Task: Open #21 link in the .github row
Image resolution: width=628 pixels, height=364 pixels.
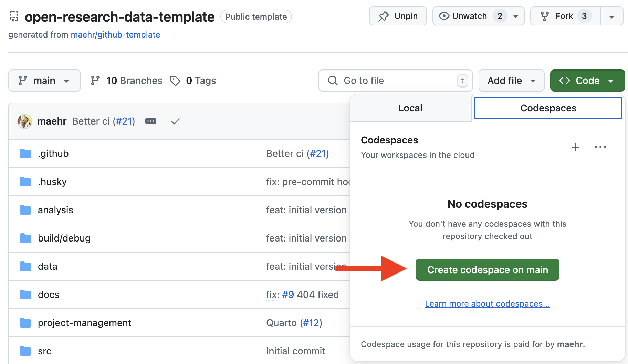Action: [x=318, y=153]
